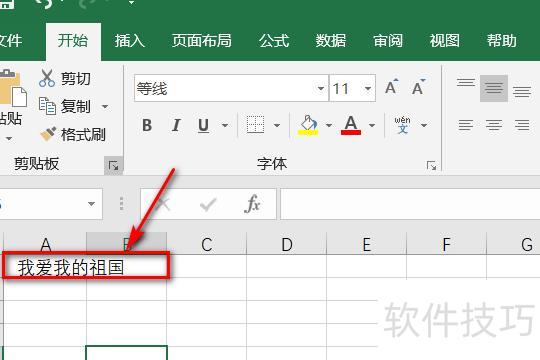
Task: Align text right
Action: tap(522, 125)
